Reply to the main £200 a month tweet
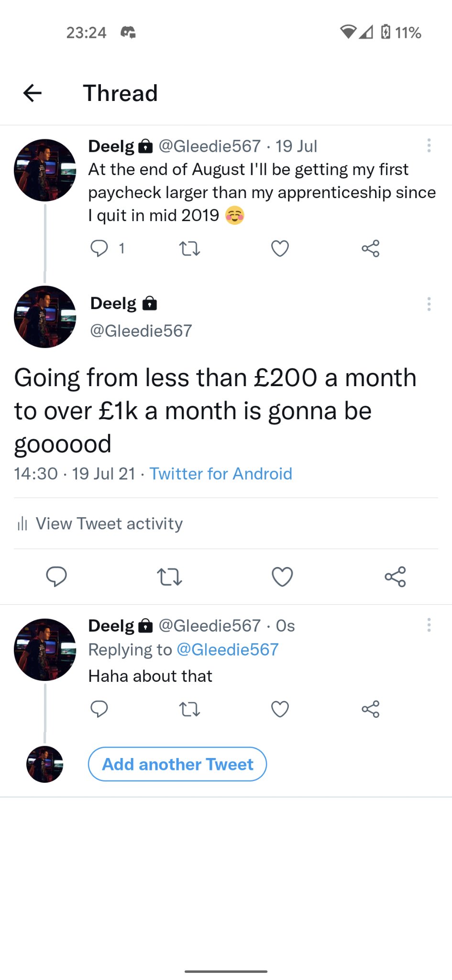 tap(56, 577)
